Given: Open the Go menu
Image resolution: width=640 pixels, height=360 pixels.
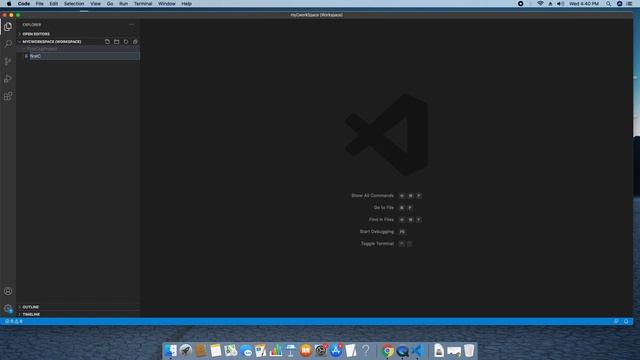Looking at the screenshot, I should tap(110, 4).
